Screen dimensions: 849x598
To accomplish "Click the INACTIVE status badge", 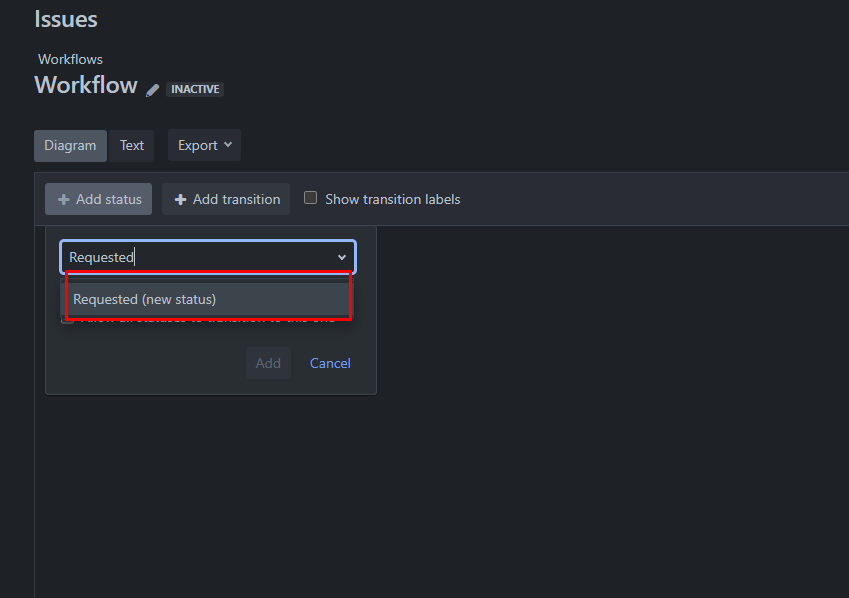I will pyautogui.click(x=195, y=89).
